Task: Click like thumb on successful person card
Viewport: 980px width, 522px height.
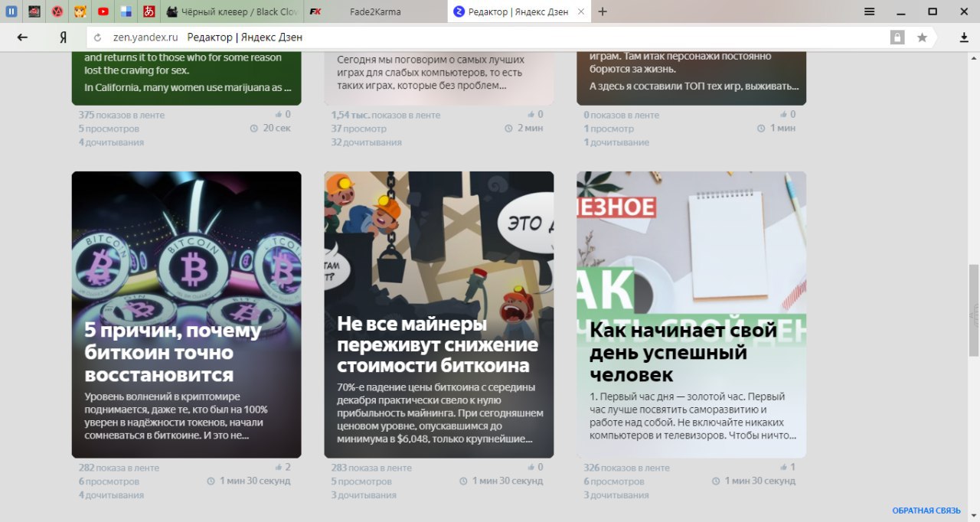Action: 784,467
